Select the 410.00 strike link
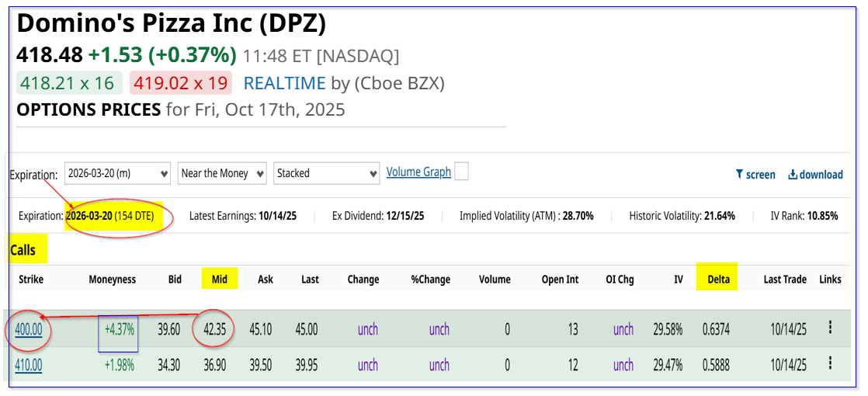 click(x=29, y=364)
